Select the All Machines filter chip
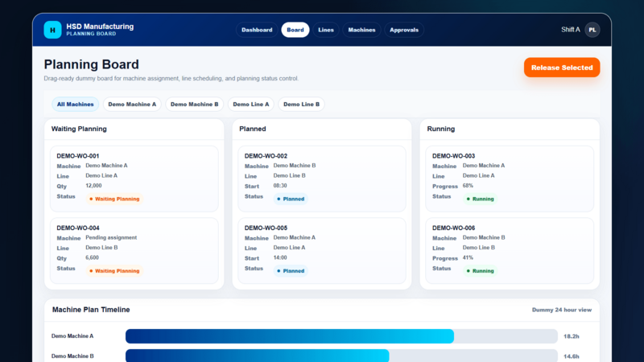The image size is (644, 362). pos(75,105)
